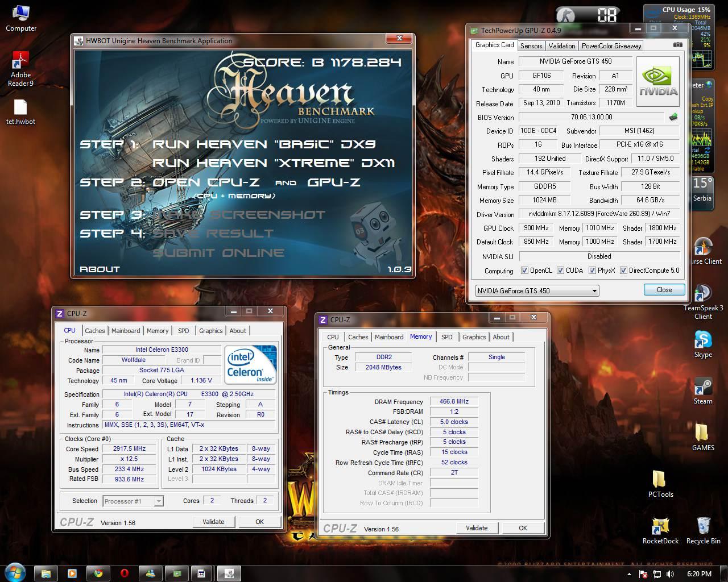This screenshot has height=582, width=728.
Task: Open CPU tab in the Memory CPU-Z window
Action: click(333, 337)
